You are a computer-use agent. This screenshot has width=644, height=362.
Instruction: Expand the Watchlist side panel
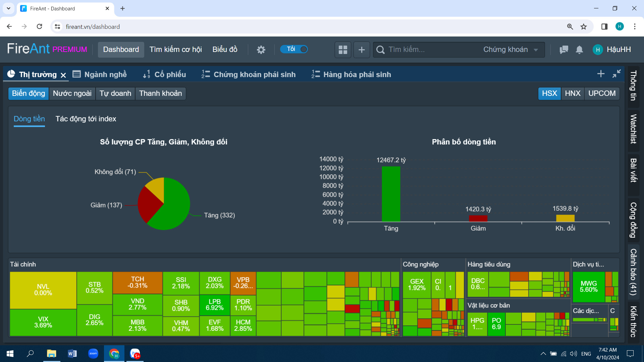[633, 129]
